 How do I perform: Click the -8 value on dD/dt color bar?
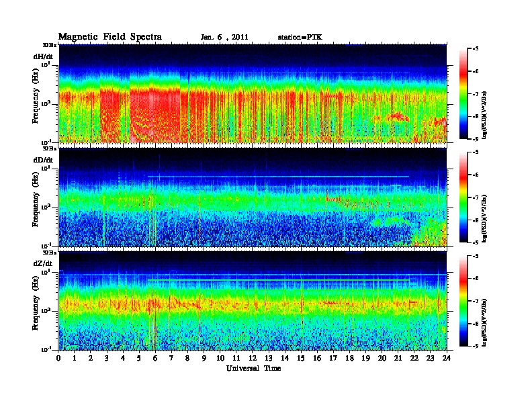click(476, 220)
